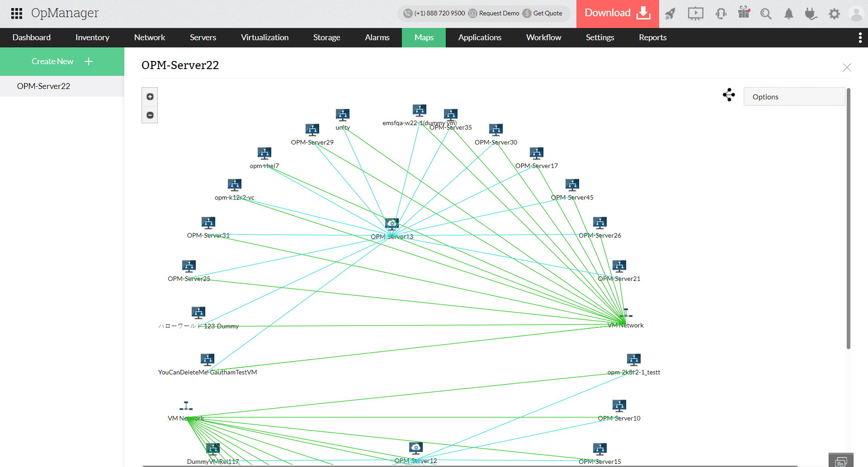The image size is (868, 467).
Task: Open the settings gear icon
Action: tap(834, 14)
